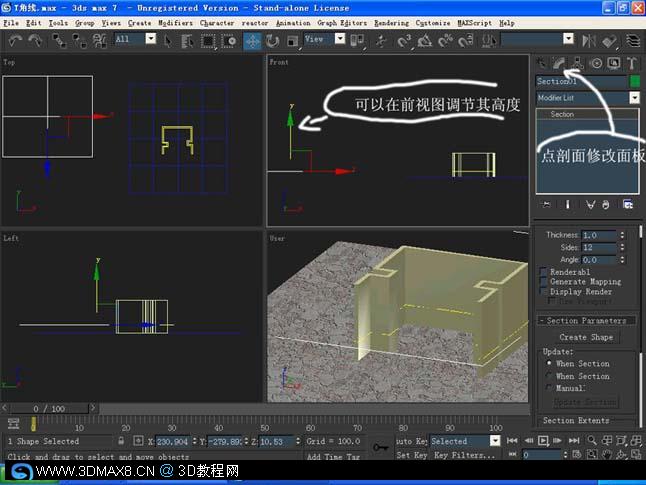Select the Manual update radio button

548,388
